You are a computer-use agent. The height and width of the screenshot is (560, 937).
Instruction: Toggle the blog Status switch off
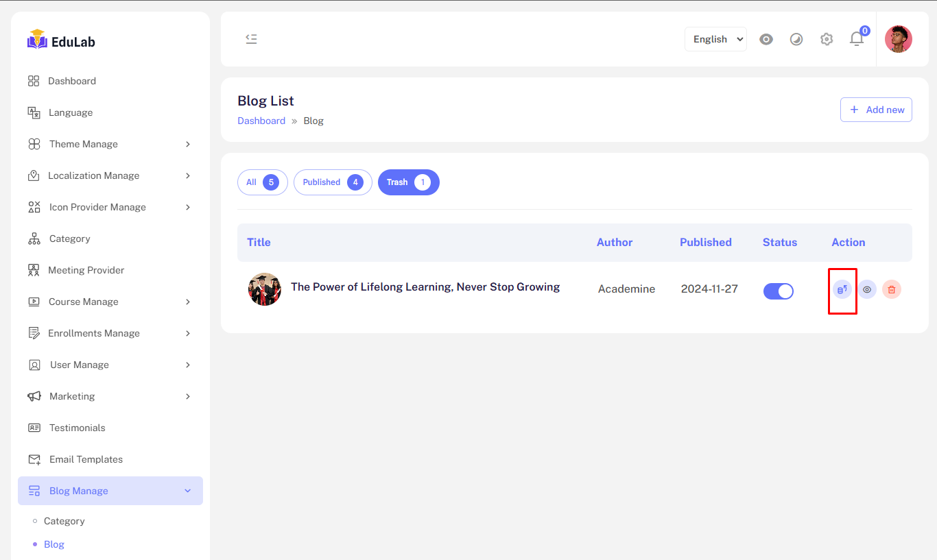779,291
